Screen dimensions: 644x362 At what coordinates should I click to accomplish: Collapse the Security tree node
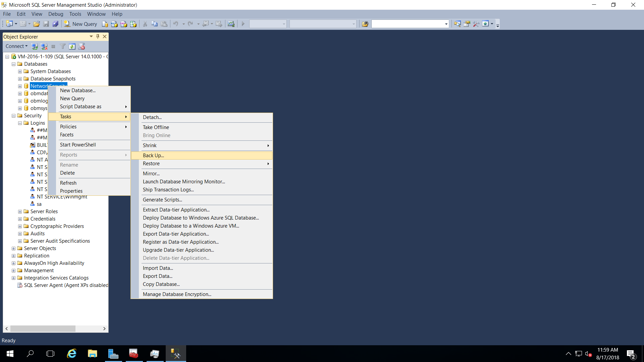(x=14, y=116)
